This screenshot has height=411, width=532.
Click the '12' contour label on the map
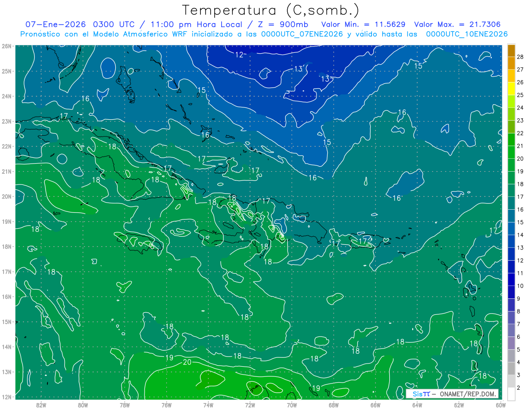click(239, 55)
